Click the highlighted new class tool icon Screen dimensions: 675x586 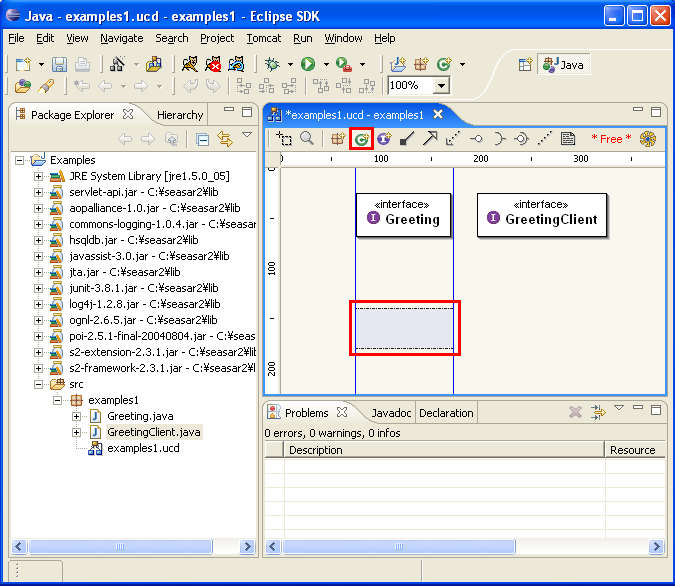pos(361,140)
